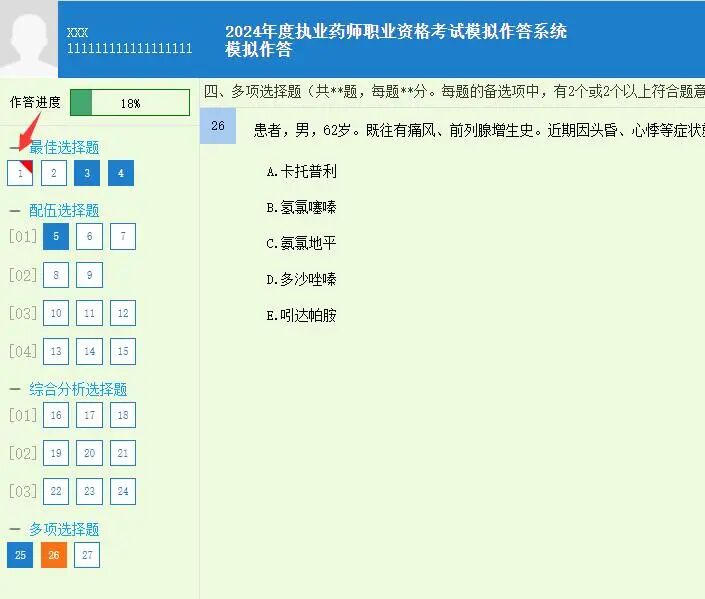Click the 作答进度 label
This screenshot has height=599, width=705.
click(35, 103)
